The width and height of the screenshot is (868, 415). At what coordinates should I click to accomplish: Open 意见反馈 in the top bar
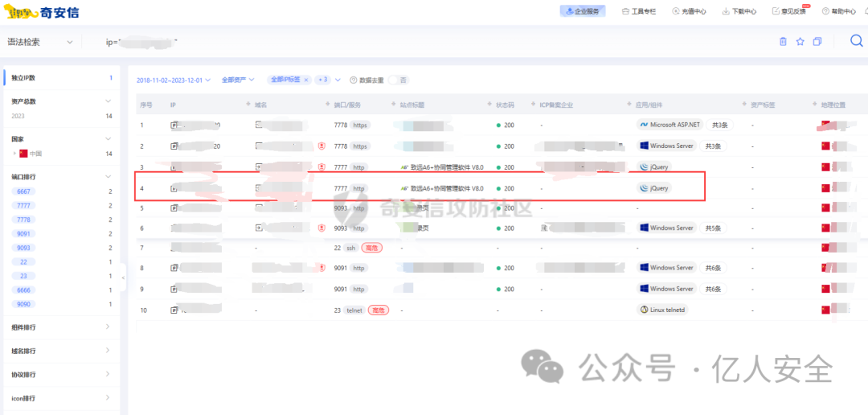click(789, 11)
